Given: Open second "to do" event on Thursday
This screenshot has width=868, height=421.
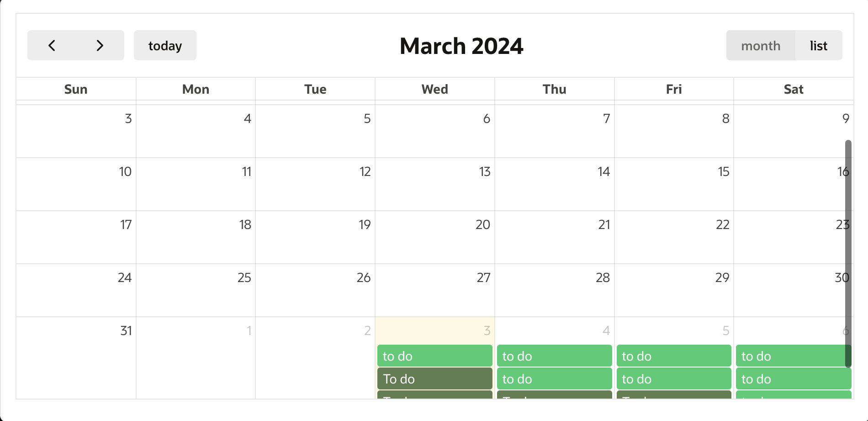Looking at the screenshot, I should (x=554, y=378).
